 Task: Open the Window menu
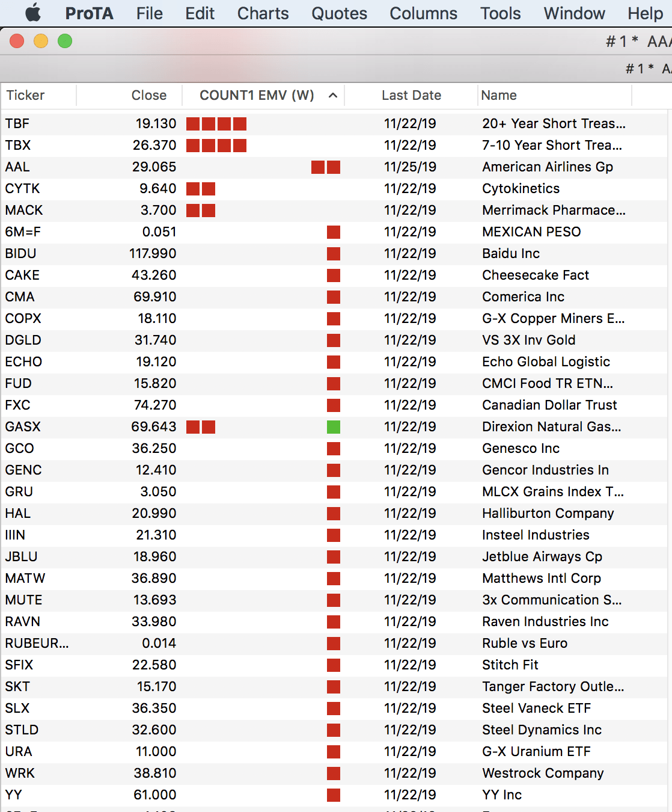click(574, 13)
